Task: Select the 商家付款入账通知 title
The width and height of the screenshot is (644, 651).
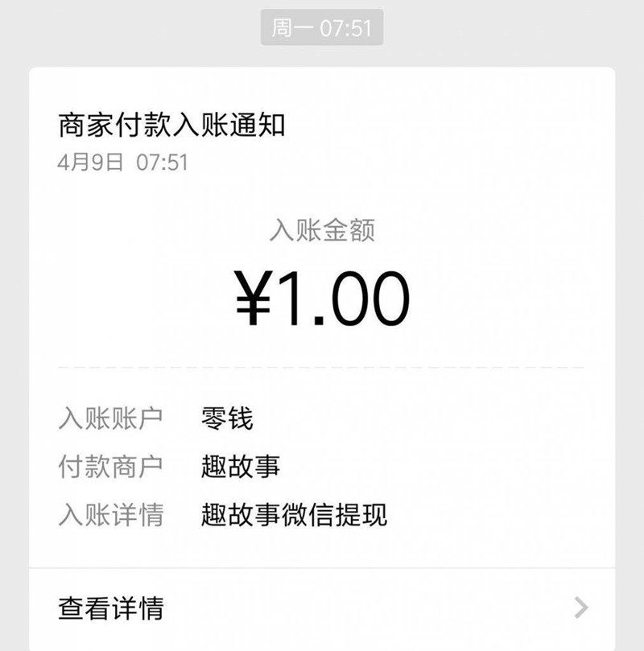Action: coord(171,125)
